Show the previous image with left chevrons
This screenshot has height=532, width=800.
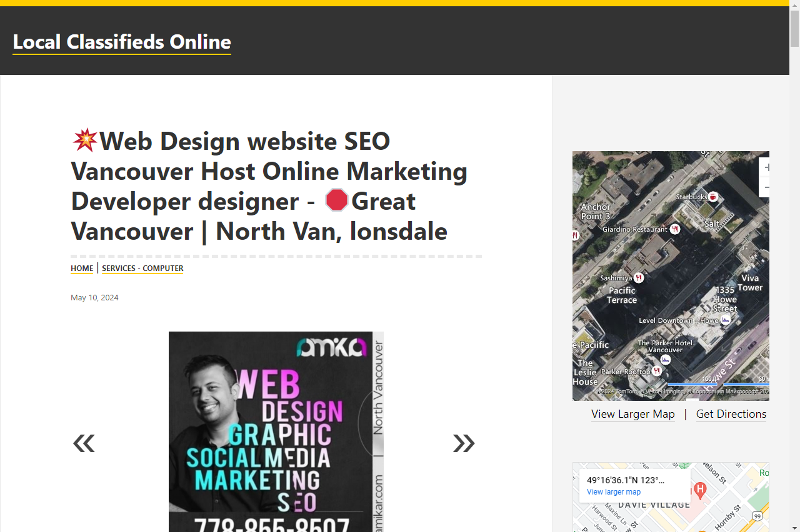point(84,443)
